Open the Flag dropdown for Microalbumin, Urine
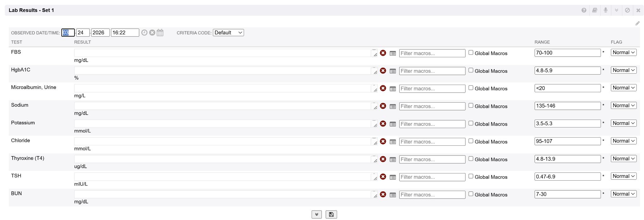 pos(624,88)
